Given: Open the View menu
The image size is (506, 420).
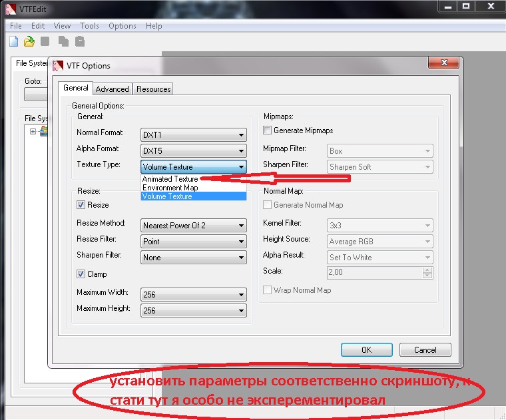Looking at the screenshot, I should 62,26.
